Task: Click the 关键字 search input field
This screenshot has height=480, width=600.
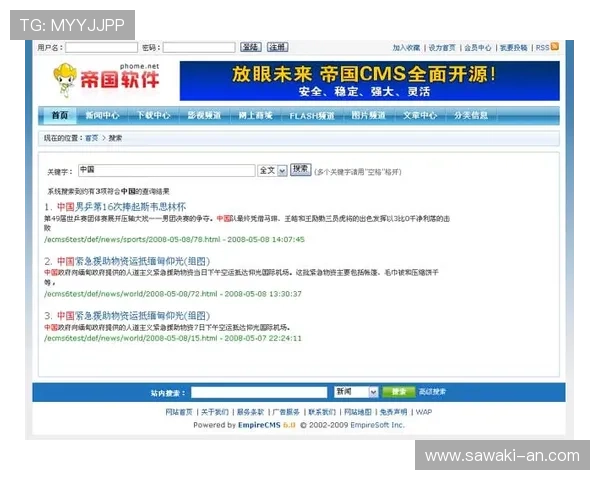Action: pos(166,170)
